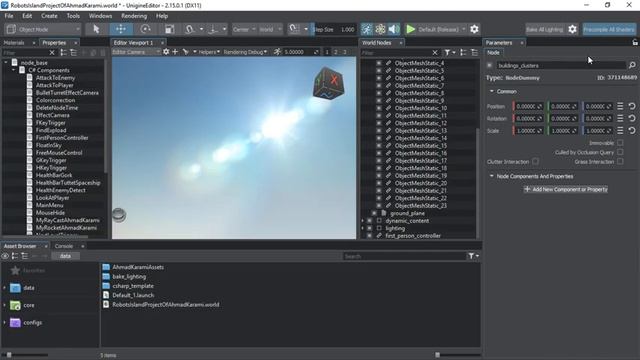Open the Editor Viewport camera settings gear
Screen dimensions: 640x360
pos(166,52)
